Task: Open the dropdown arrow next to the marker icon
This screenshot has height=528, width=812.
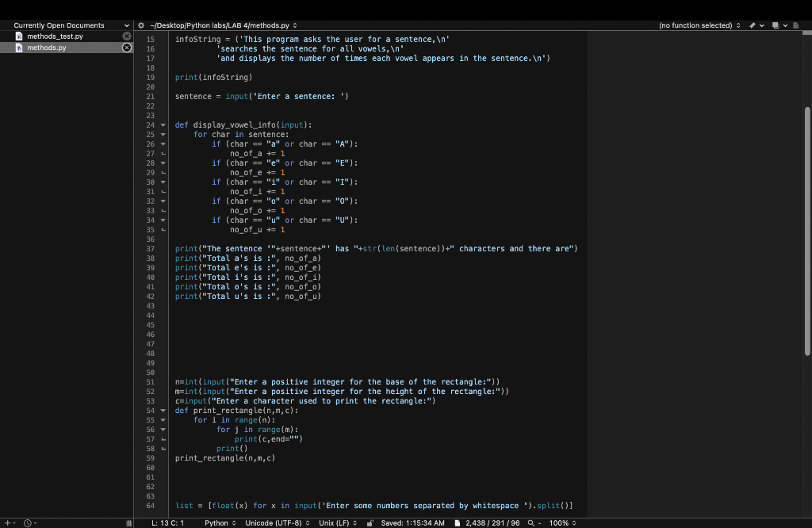Action: click(x=762, y=25)
